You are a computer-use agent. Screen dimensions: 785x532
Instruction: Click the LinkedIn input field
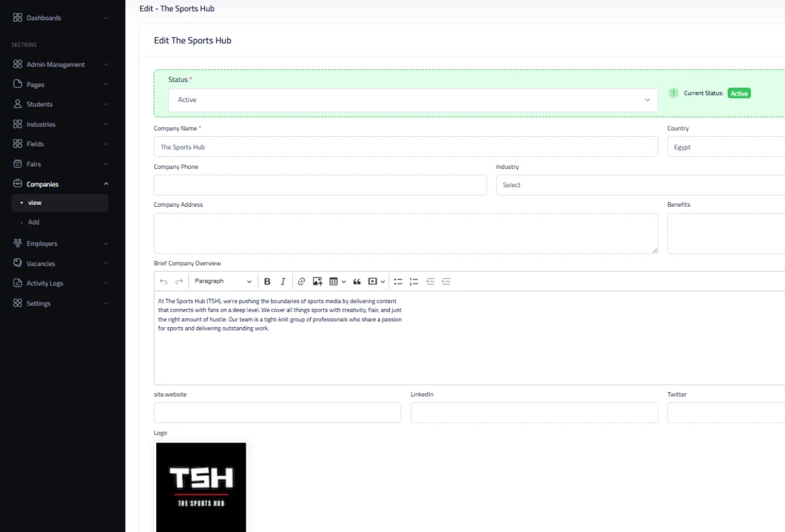534,413
